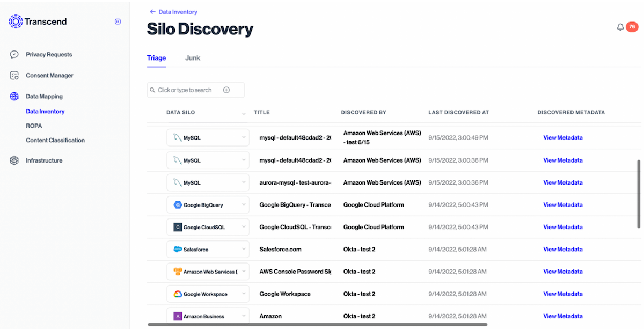Switch to the Junk tab

[193, 58]
